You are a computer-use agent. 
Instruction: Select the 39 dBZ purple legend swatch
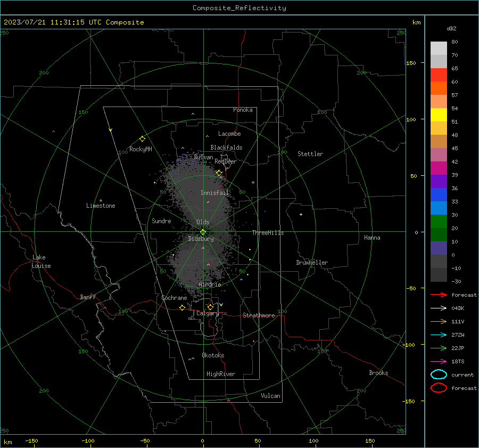coord(439,181)
